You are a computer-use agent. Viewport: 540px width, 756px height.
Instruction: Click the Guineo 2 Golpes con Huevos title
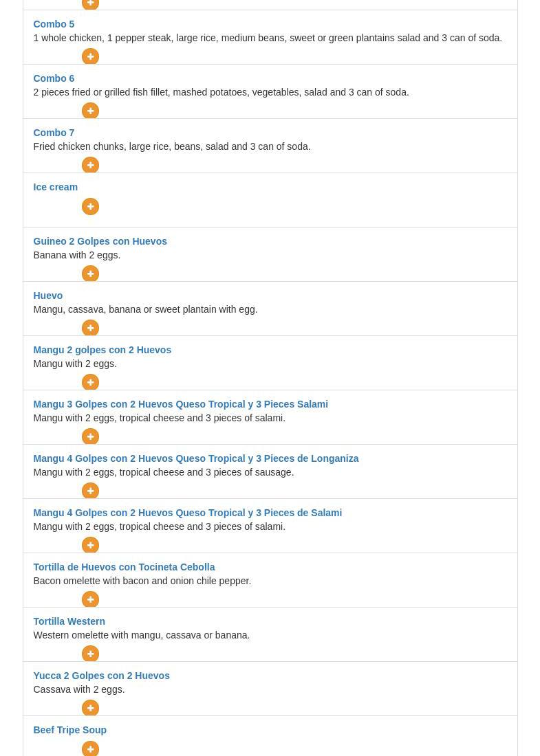point(100,241)
